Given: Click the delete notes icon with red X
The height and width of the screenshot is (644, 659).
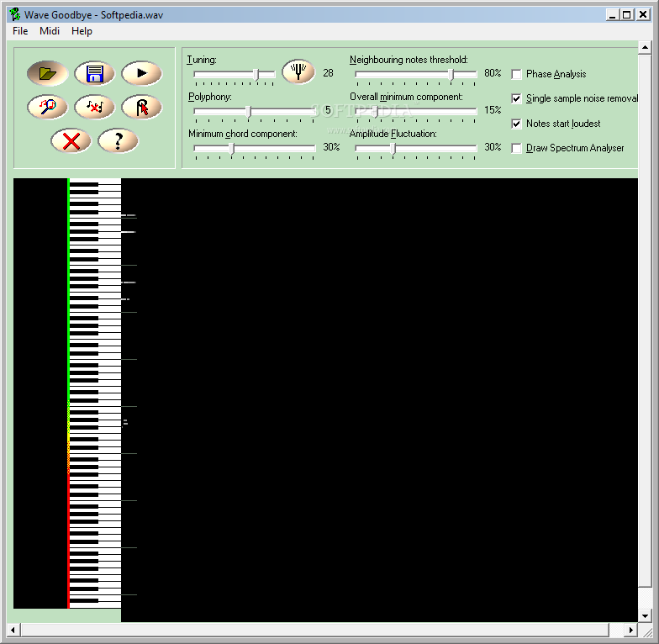Looking at the screenshot, I should click(94, 107).
